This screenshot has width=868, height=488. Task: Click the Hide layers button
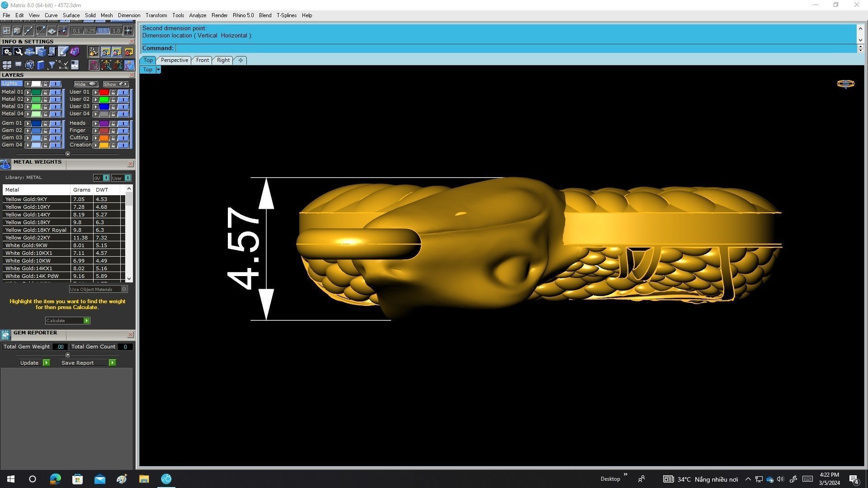pos(86,84)
